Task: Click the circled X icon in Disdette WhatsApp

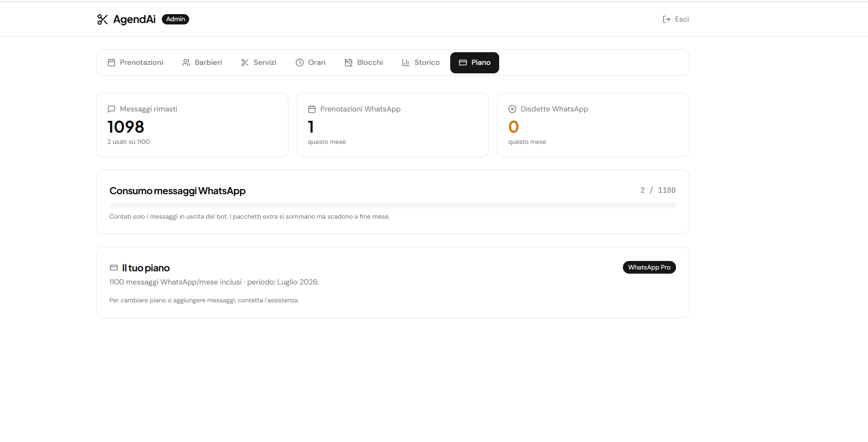Action: tap(512, 109)
